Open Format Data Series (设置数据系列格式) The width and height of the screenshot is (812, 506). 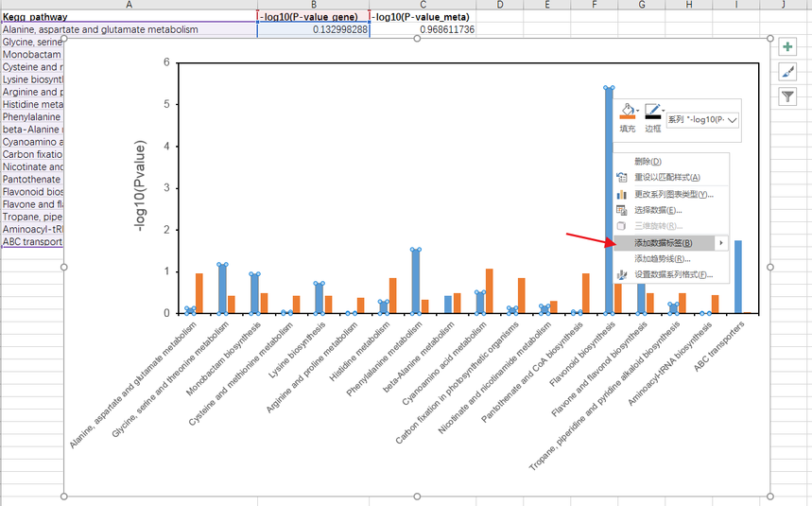[x=674, y=275]
